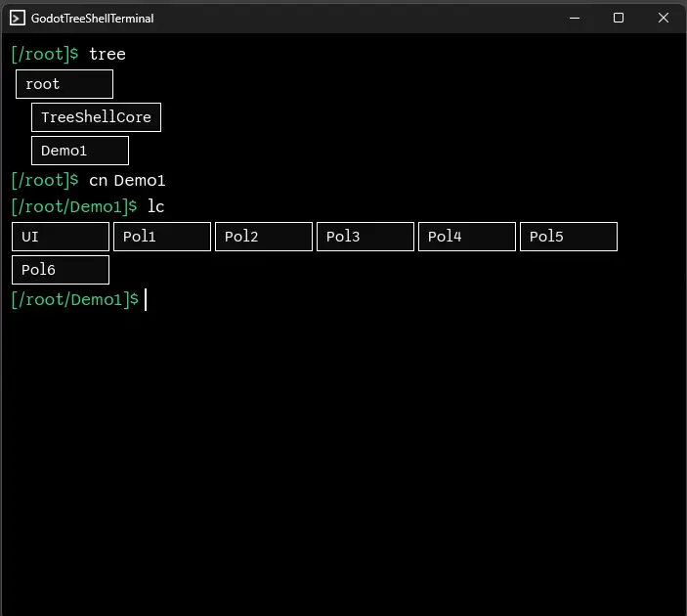Click the 'lc' command text
The image size is (687, 616).
155,206
